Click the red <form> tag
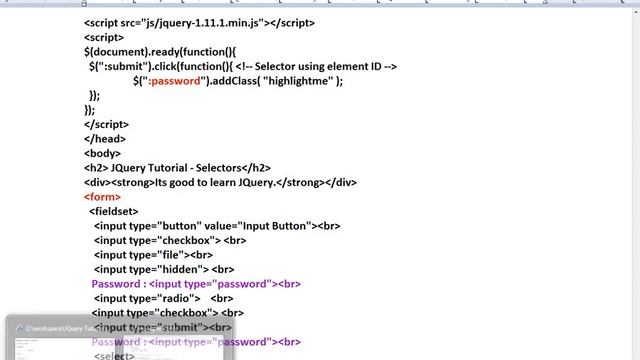The image size is (640, 360). point(102,197)
